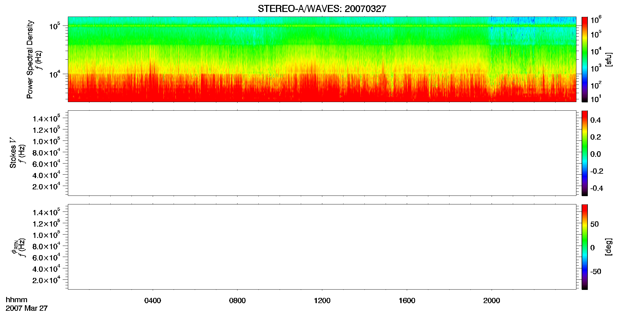This screenshot has width=644, height=332.
Task: Click the 2.0×10^4 tick of the φ RTN panel
Action: click(x=46, y=280)
